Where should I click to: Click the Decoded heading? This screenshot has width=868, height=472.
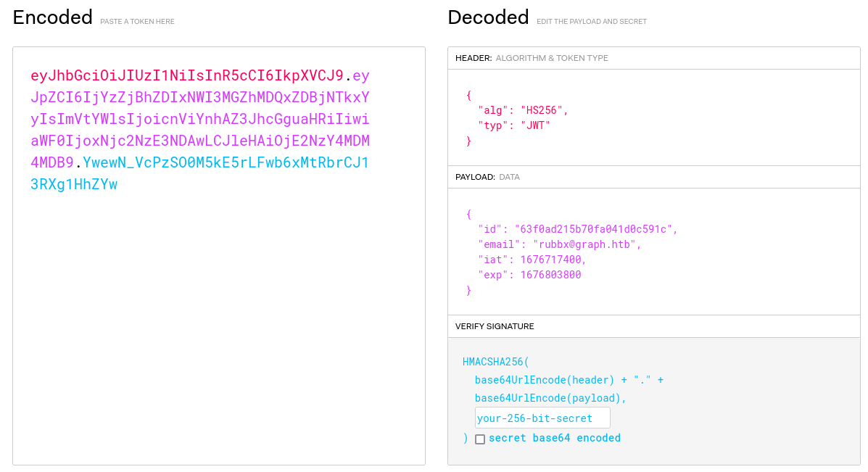(x=488, y=17)
